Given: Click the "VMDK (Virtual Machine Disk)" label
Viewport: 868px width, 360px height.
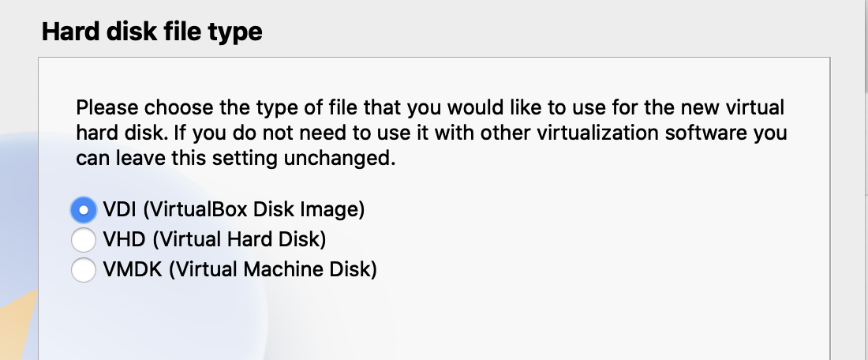Looking at the screenshot, I should point(240,270).
